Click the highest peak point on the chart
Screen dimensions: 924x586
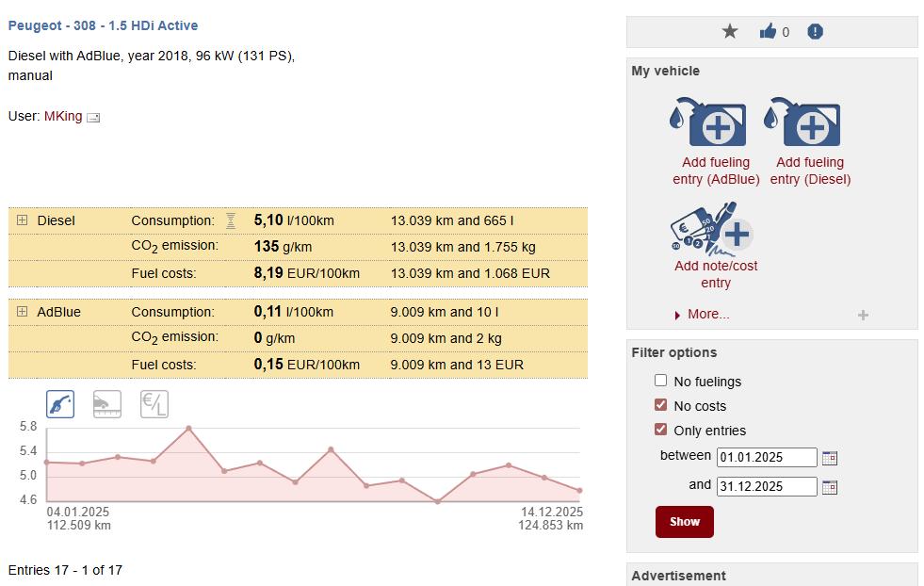click(x=188, y=428)
